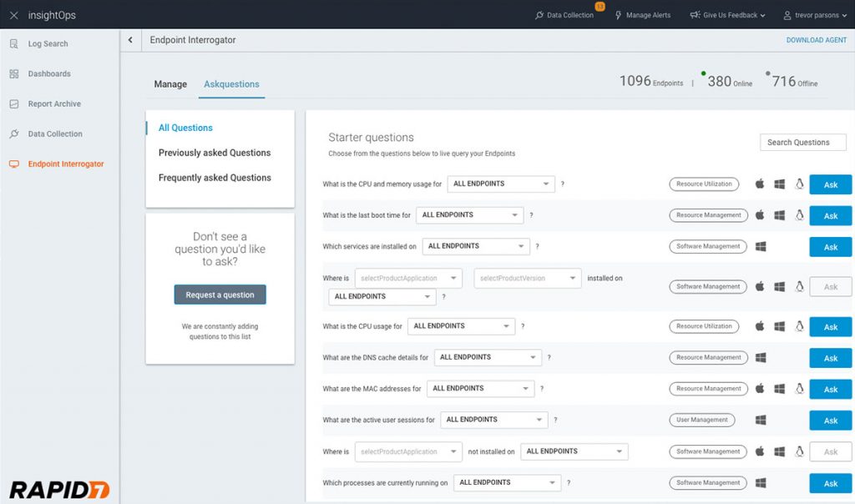This screenshot has height=504, width=855.
Task: Click the Windows icon in the CPU usage row
Action: [x=780, y=326]
